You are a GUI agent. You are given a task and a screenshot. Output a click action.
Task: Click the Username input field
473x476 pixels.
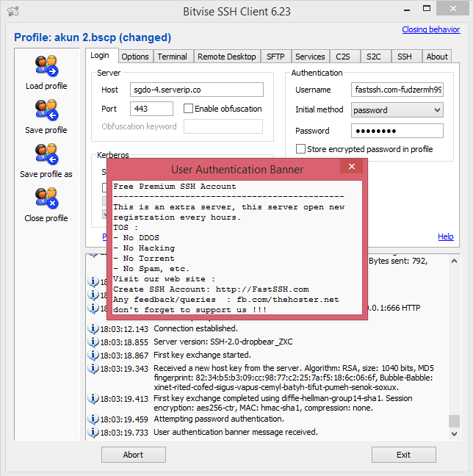(x=397, y=90)
